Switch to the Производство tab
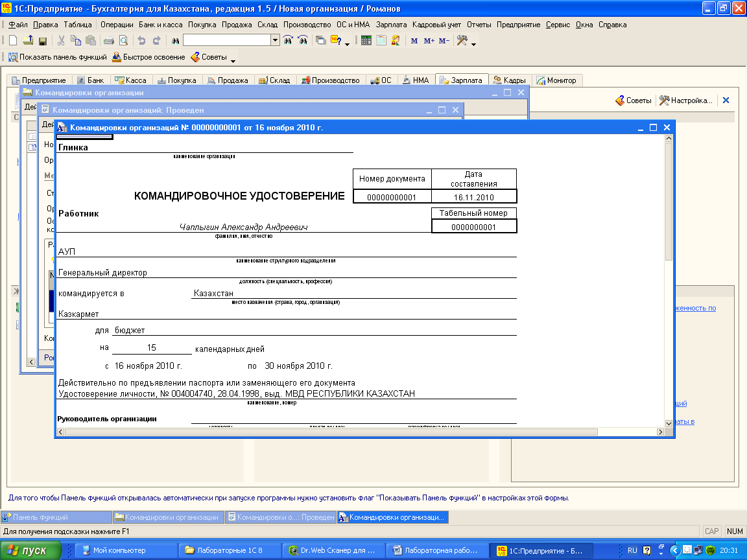Viewport: 747px width, 560px height. pyautogui.click(x=330, y=80)
